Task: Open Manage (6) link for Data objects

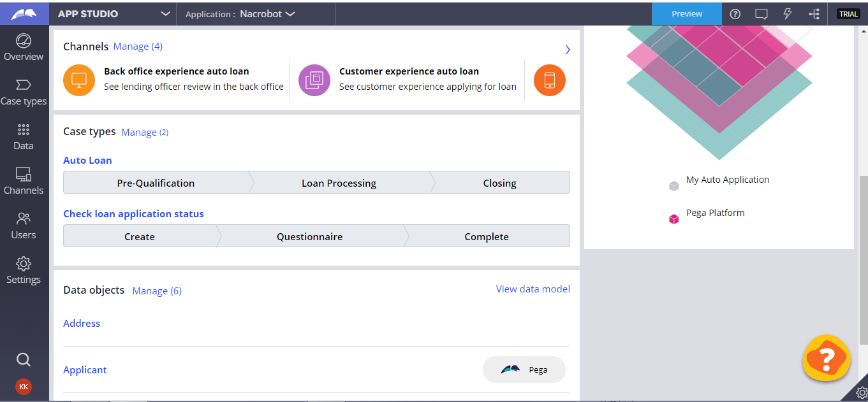Action: (x=157, y=291)
